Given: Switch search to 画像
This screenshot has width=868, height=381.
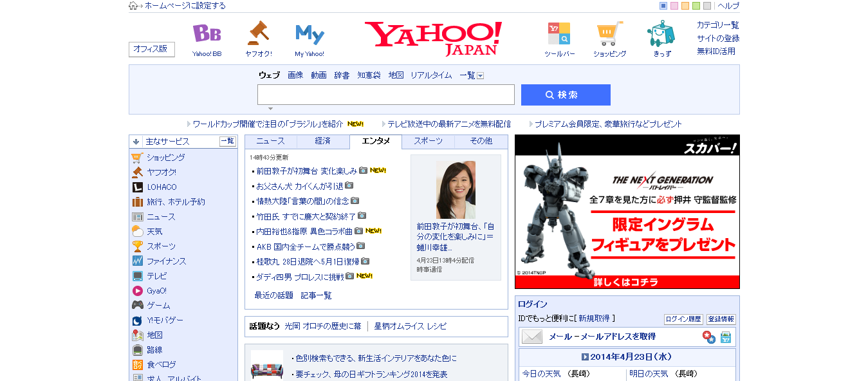Looking at the screenshot, I should coord(295,75).
